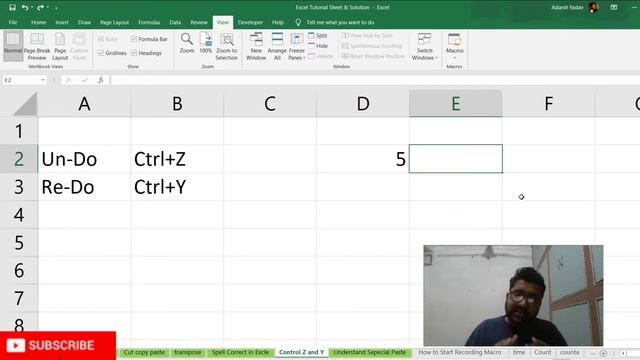Click the add new sheet plus icon
The image size is (640, 360).
[x=603, y=353]
